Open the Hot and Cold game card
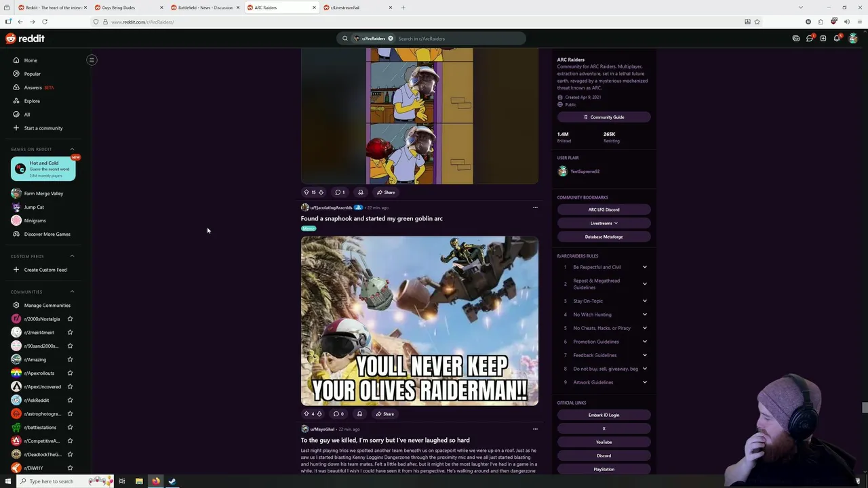The width and height of the screenshot is (868, 488). 43,169
